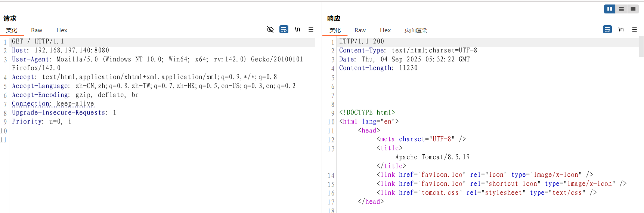Click the Date: Thu, 04 Sep 2025 header

pyautogui.click(x=405, y=60)
